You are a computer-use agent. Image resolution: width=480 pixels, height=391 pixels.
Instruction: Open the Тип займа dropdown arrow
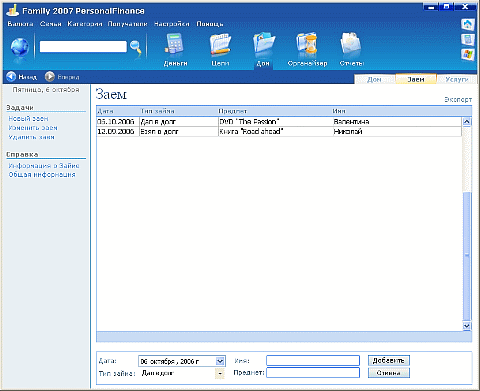(220, 373)
